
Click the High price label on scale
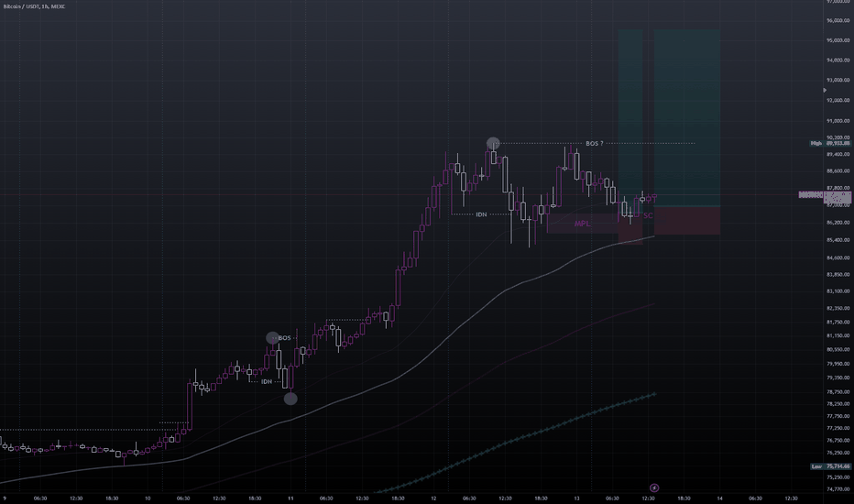pyautogui.click(x=830, y=143)
